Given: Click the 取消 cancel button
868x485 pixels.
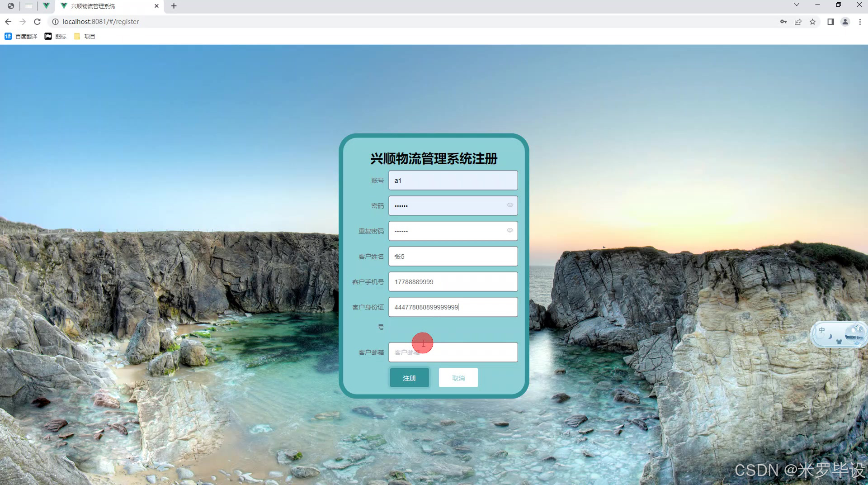Looking at the screenshot, I should click(x=458, y=378).
